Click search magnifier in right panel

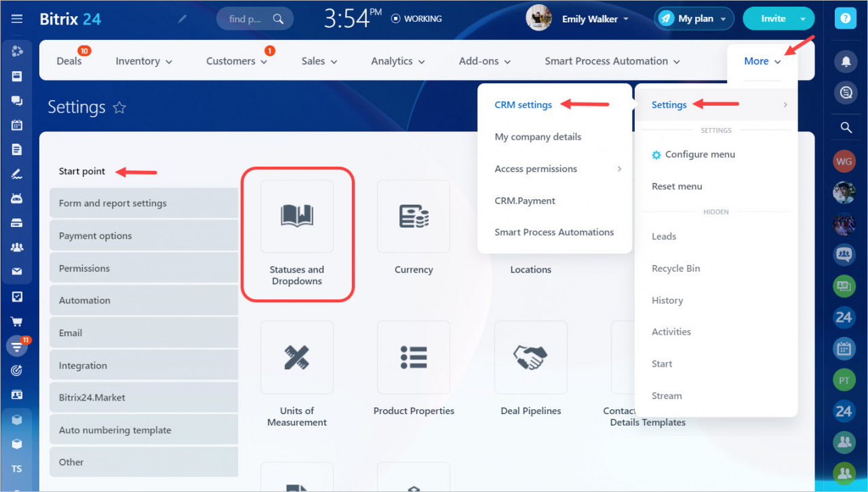845,127
